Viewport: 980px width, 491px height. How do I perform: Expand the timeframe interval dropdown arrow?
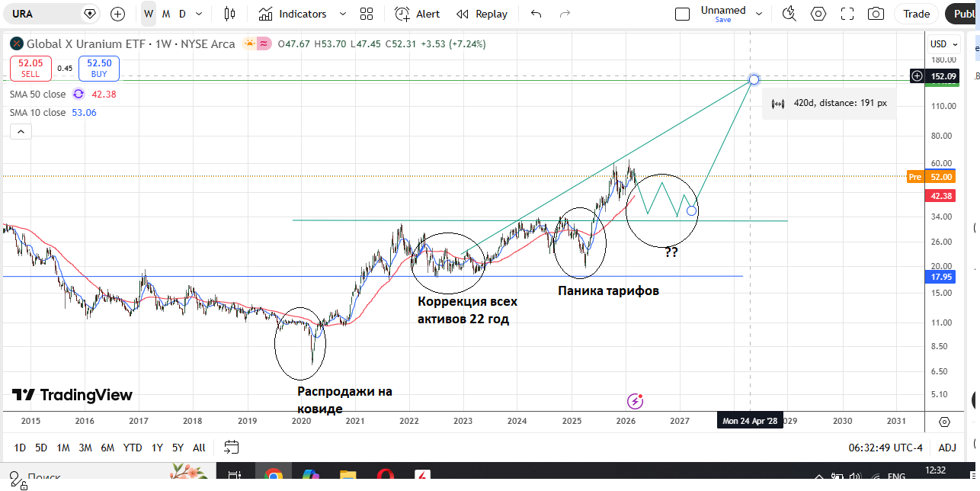pos(200,14)
